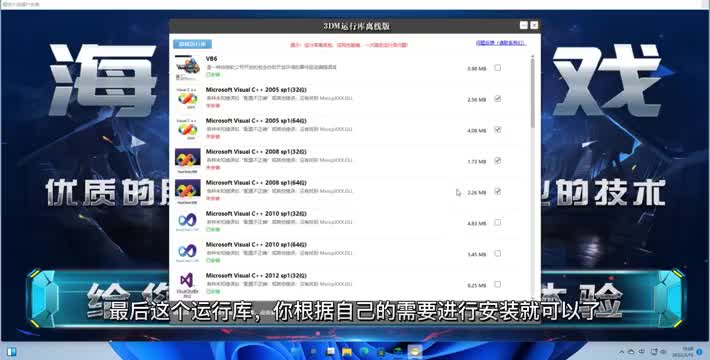Click the active 3DM runtime taskbar icon
Screen dimensions: 710x360
tap(414, 351)
